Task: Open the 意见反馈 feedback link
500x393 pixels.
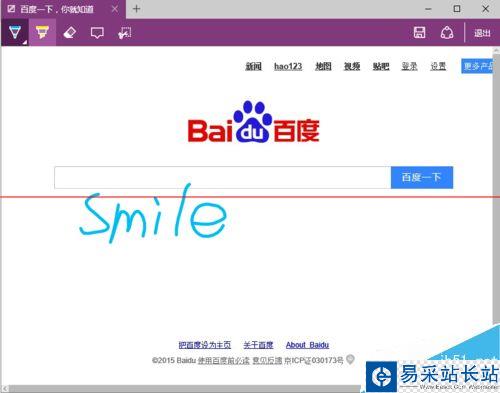Action: point(267,360)
